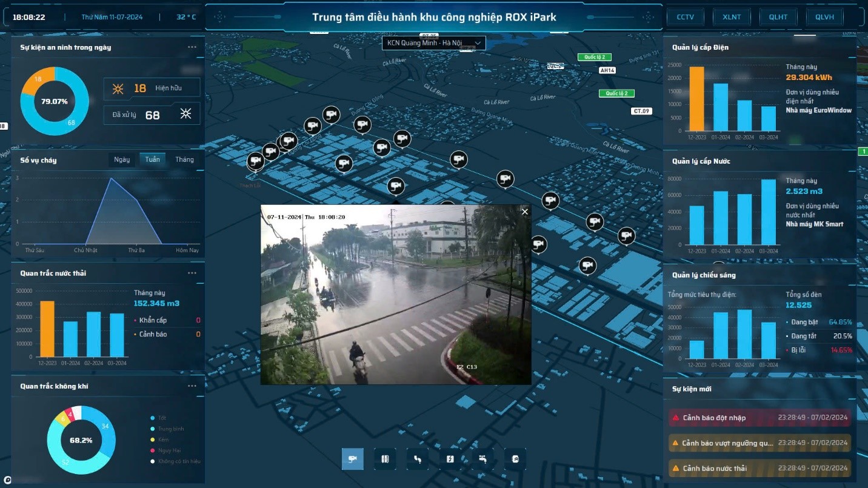The image size is (868, 488).
Task: Open the security events panel options menu
Action: pyautogui.click(x=192, y=47)
